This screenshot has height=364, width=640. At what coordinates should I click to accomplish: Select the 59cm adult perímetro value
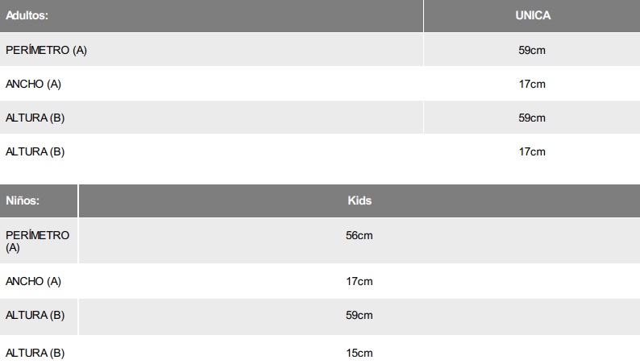tap(532, 50)
